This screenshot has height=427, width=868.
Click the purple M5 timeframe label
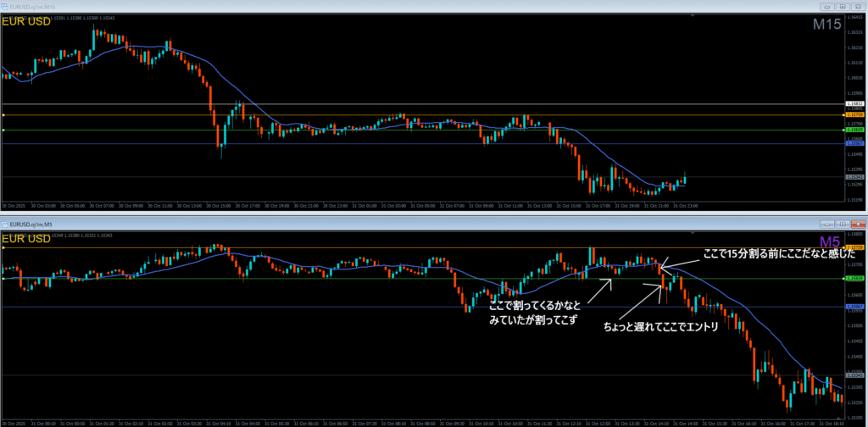[x=831, y=241]
